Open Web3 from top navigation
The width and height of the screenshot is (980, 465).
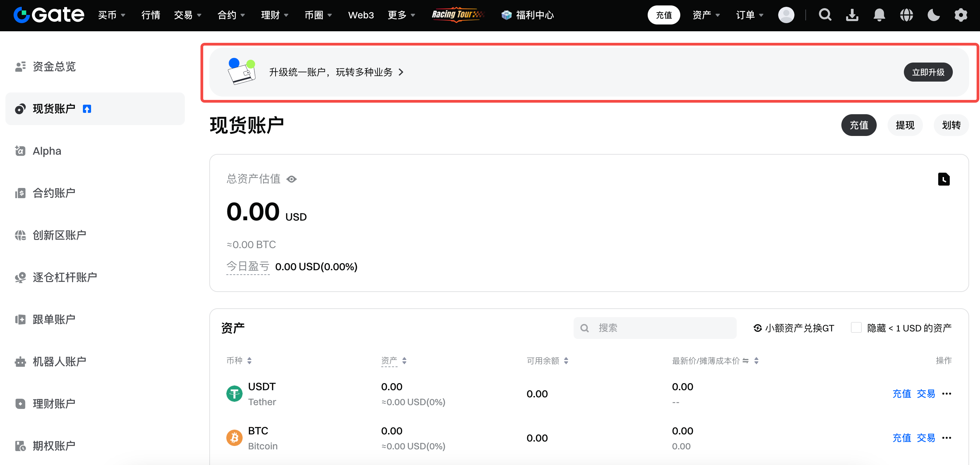361,15
